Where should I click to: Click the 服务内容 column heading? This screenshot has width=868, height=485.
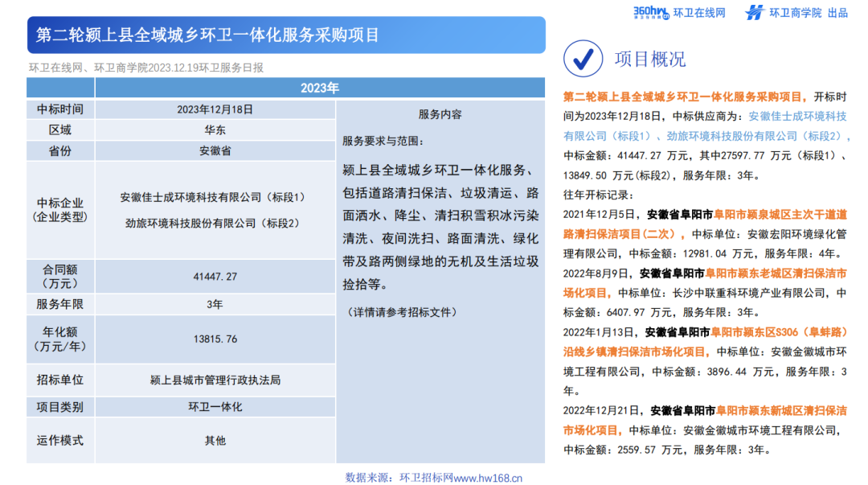point(440,114)
